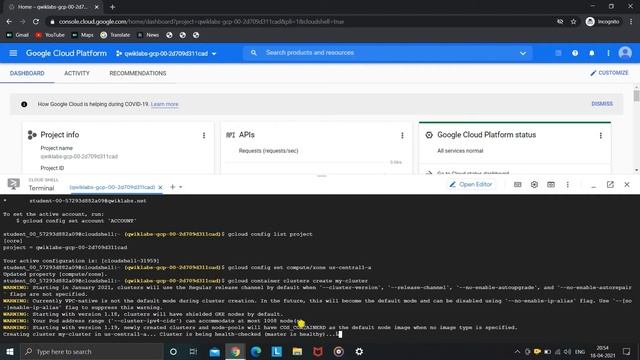
Task: Open the Help question mark icon
Action: pyautogui.click(x=575, y=53)
